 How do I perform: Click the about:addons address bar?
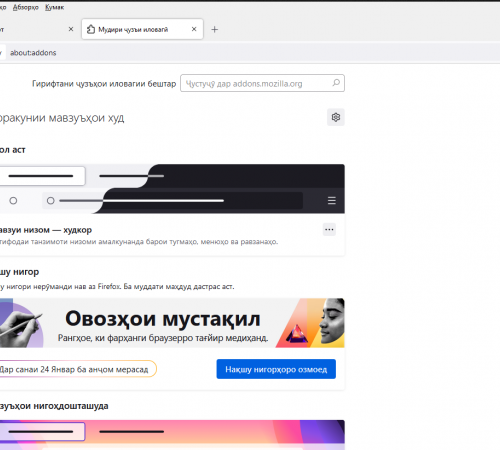[x=33, y=53]
